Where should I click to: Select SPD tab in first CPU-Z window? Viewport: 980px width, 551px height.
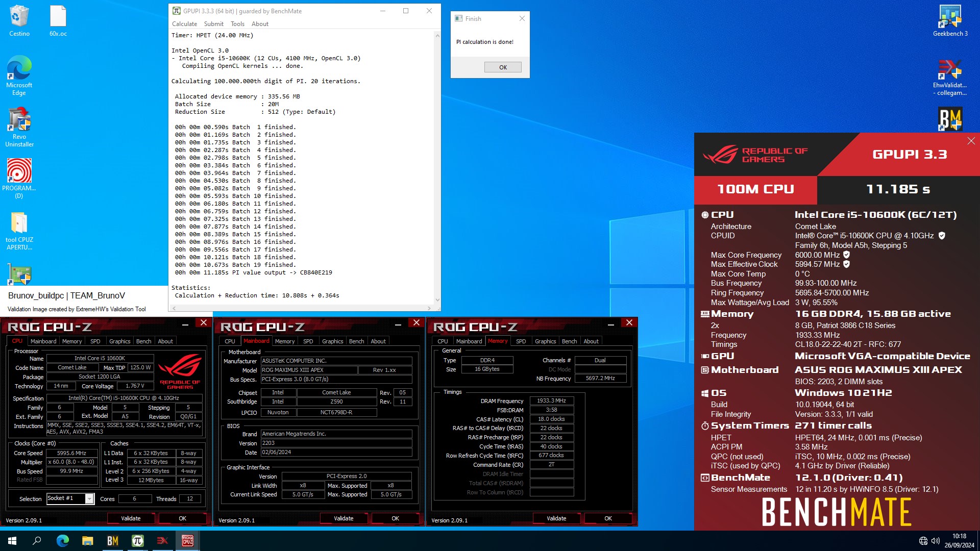pyautogui.click(x=95, y=341)
